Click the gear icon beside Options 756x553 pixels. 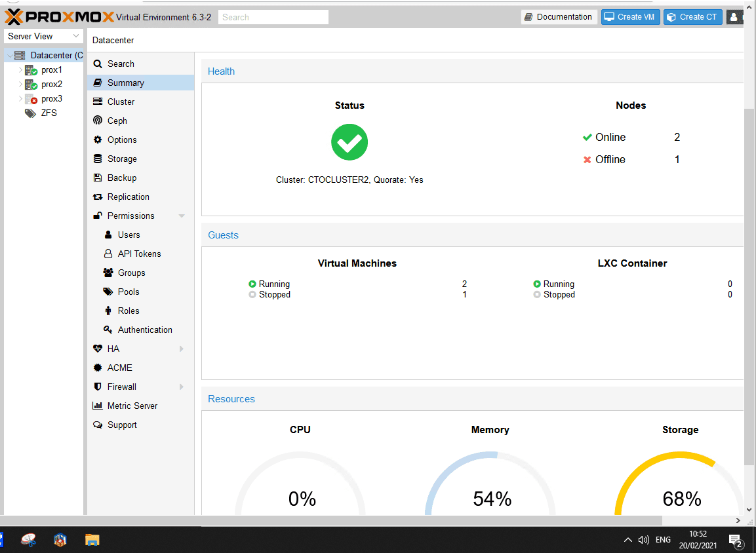[x=98, y=140]
